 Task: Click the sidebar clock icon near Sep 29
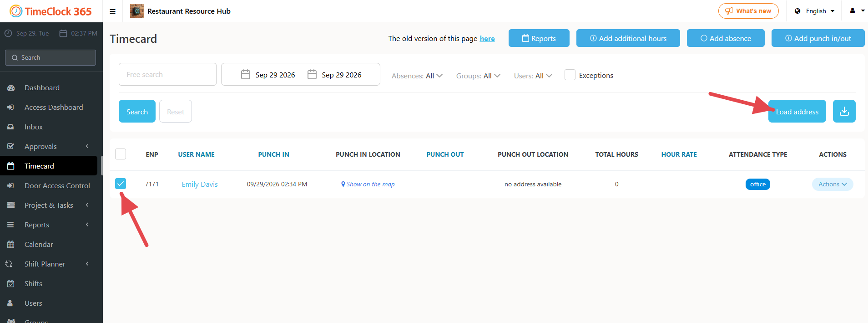click(8, 33)
